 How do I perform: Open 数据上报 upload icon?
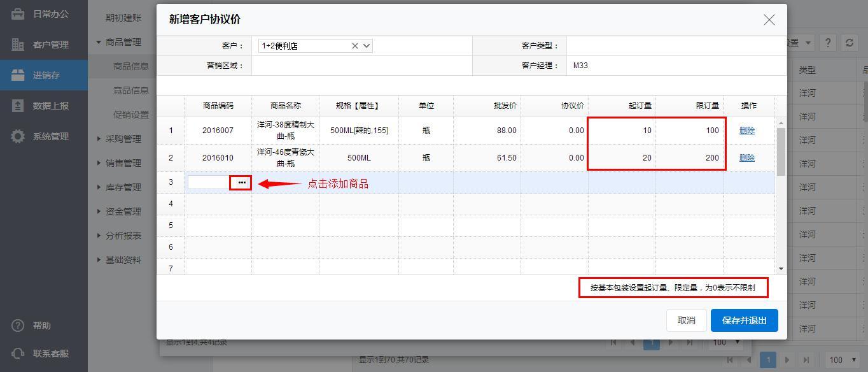(18, 106)
